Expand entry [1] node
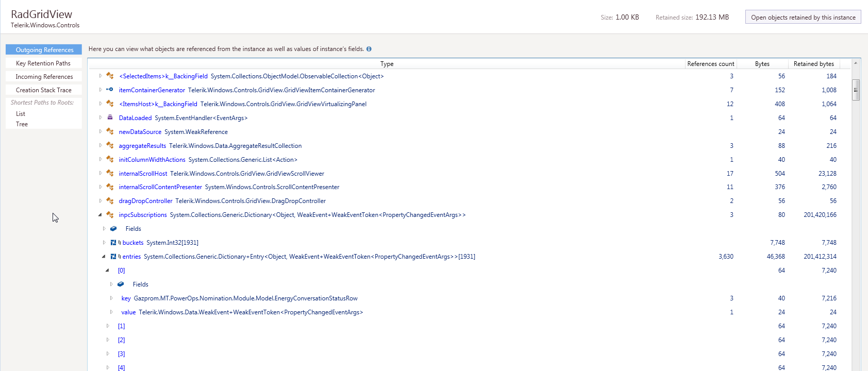The height and width of the screenshot is (371, 868). pyautogui.click(x=108, y=326)
